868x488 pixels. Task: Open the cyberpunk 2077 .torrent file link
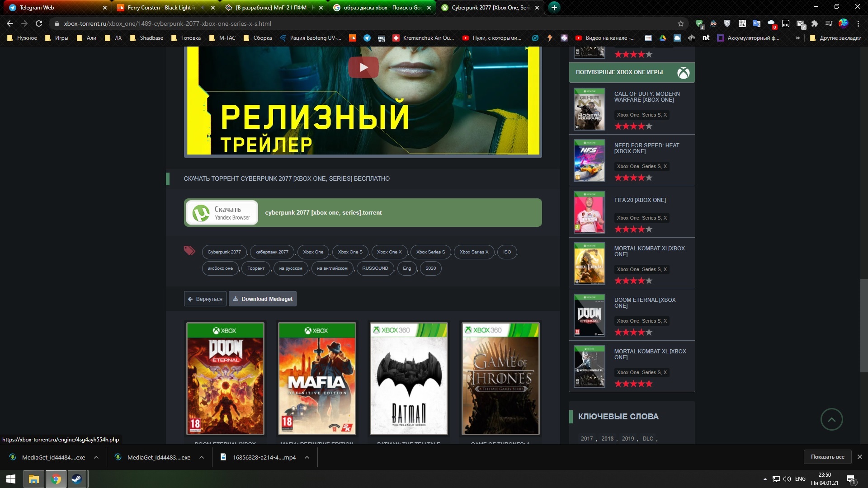pyautogui.click(x=323, y=213)
